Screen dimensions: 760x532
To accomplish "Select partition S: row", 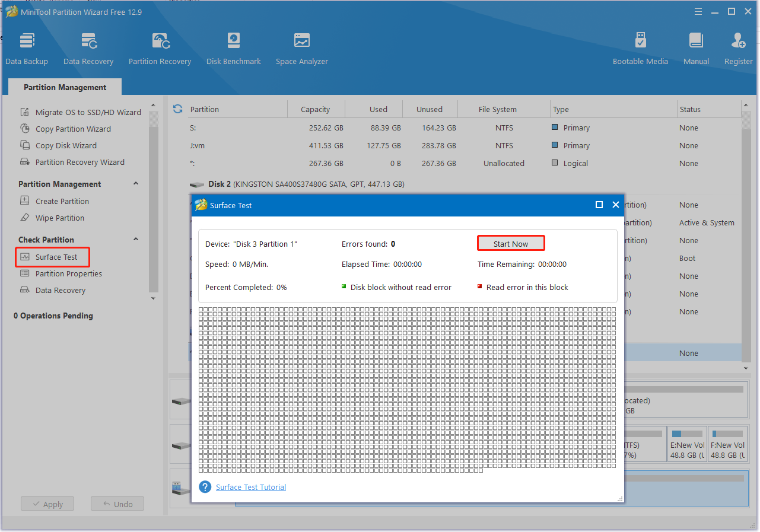I will click(465, 128).
